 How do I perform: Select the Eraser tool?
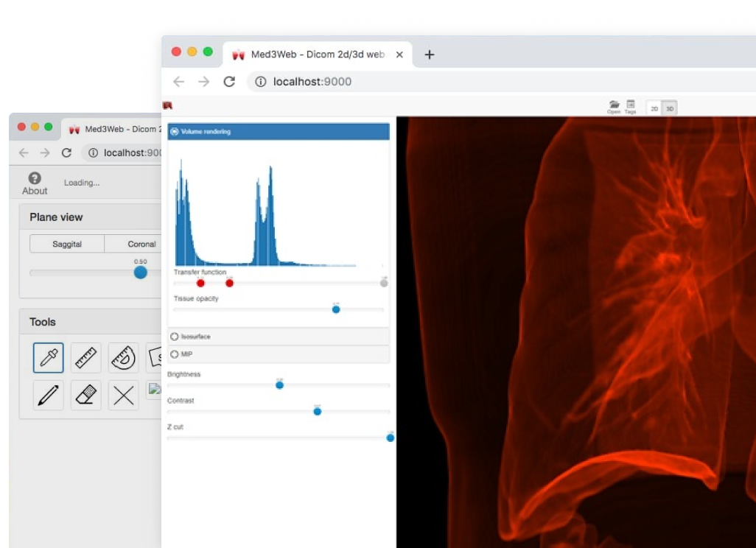[x=85, y=396]
